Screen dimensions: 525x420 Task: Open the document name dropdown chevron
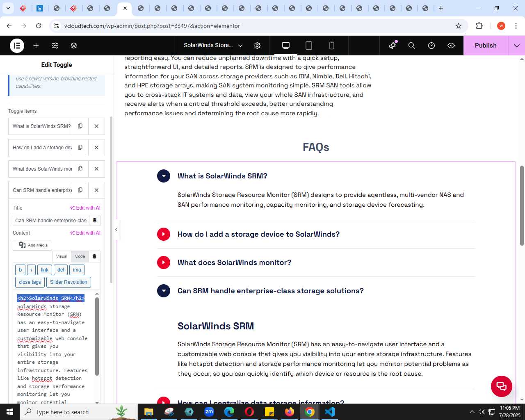(x=240, y=46)
